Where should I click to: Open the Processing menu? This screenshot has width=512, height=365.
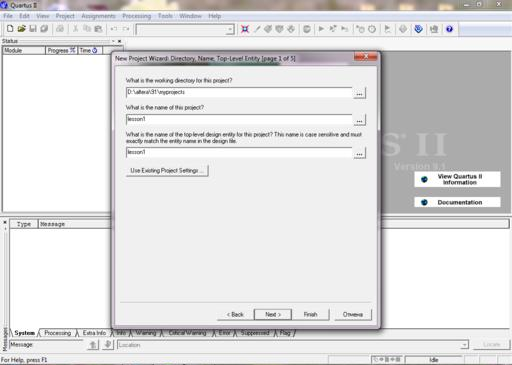136,16
